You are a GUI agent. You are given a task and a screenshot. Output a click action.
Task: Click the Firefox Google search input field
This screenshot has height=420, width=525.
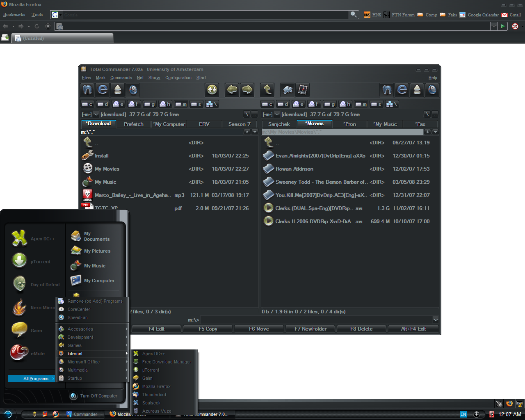pos(205,15)
